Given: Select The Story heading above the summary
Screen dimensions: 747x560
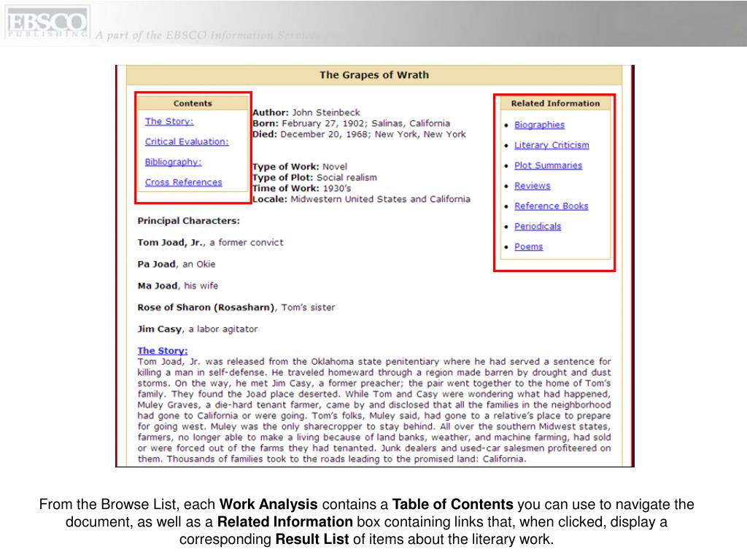Looking at the screenshot, I should pyautogui.click(x=163, y=351).
